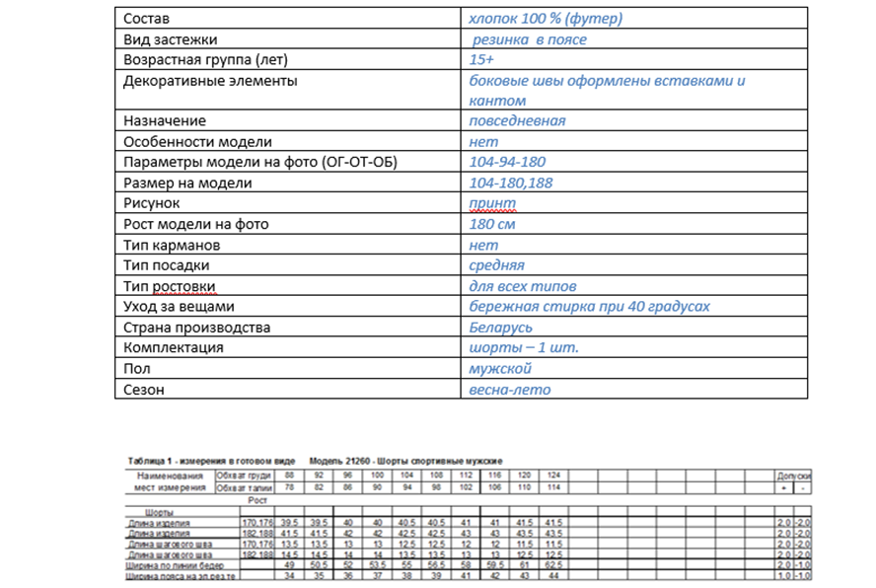Click the 'Вид застежки' row label

171,39
